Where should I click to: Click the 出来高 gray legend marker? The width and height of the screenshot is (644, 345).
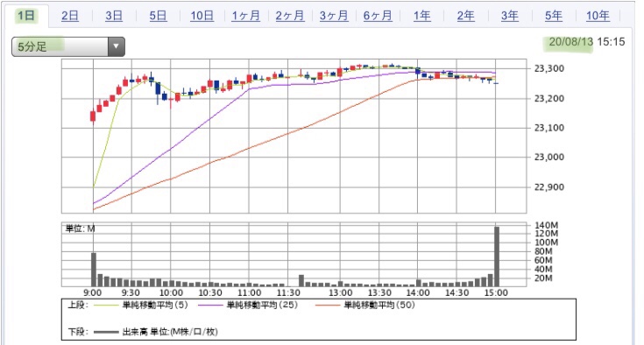[106, 332]
